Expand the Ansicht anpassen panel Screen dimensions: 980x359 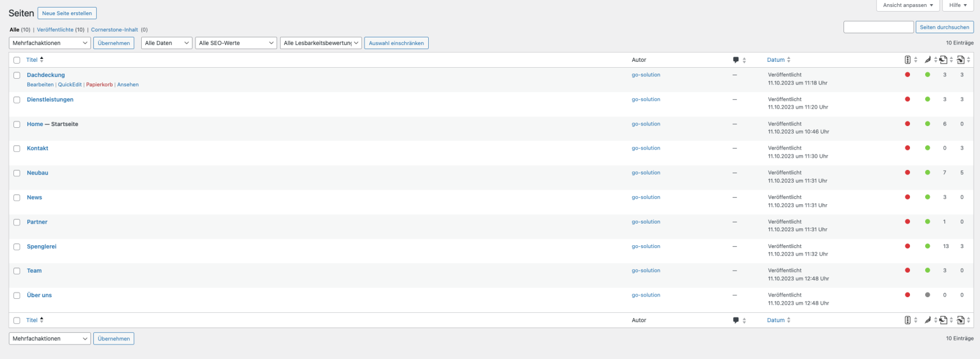pyautogui.click(x=908, y=5)
